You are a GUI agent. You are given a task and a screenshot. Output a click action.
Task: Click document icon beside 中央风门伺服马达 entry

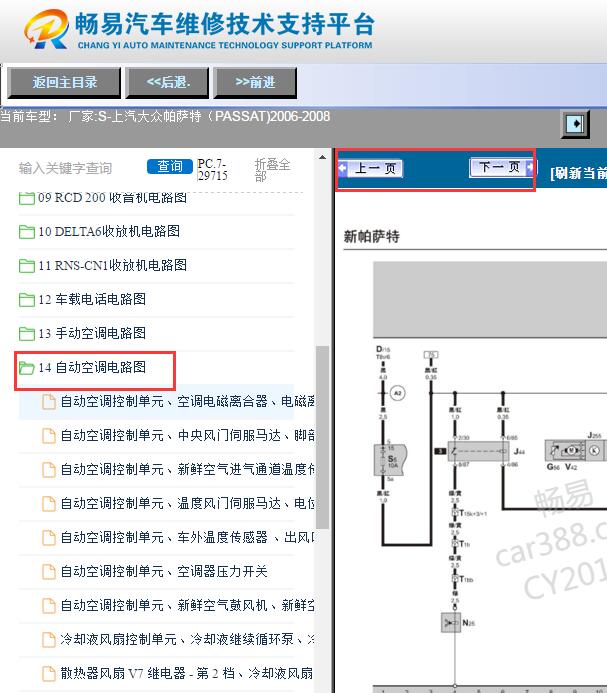click(49, 436)
